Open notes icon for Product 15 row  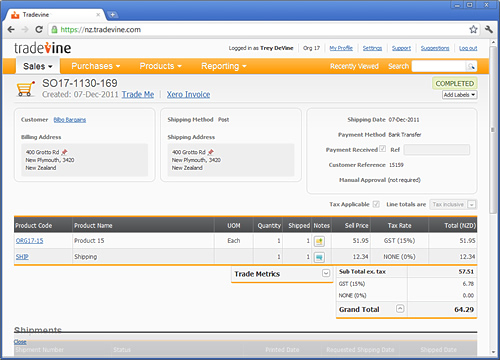point(319,241)
